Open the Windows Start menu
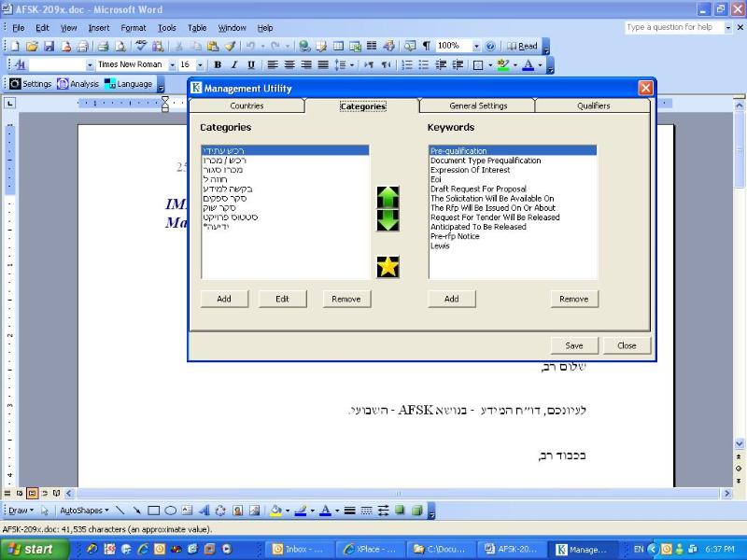 coord(34,549)
